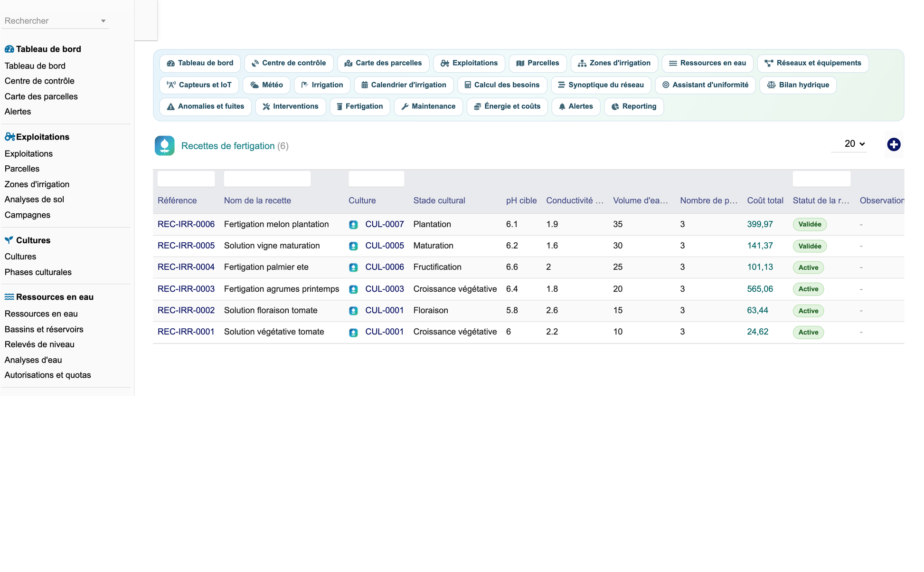Click the Ressources en eau sidebar waves icon
This screenshot has height=572, width=924.
point(9,297)
